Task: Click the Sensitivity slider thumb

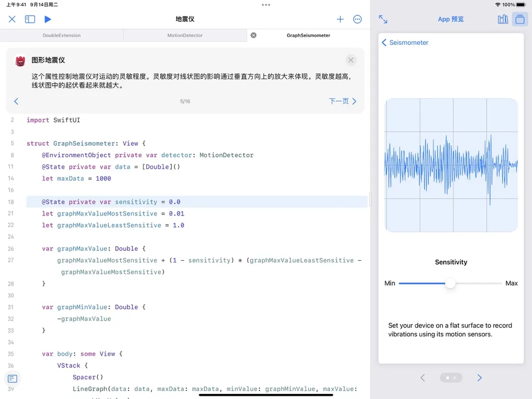Action: (x=450, y=283)
